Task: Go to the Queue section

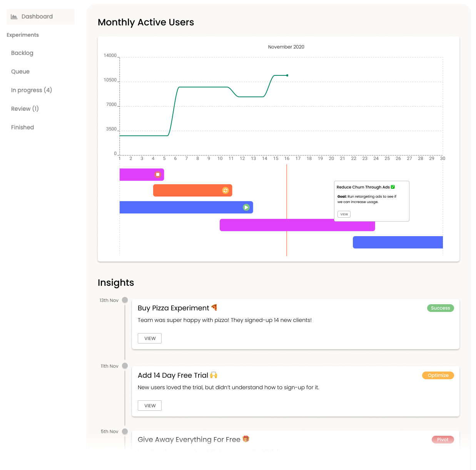Action: pos(20,72)
